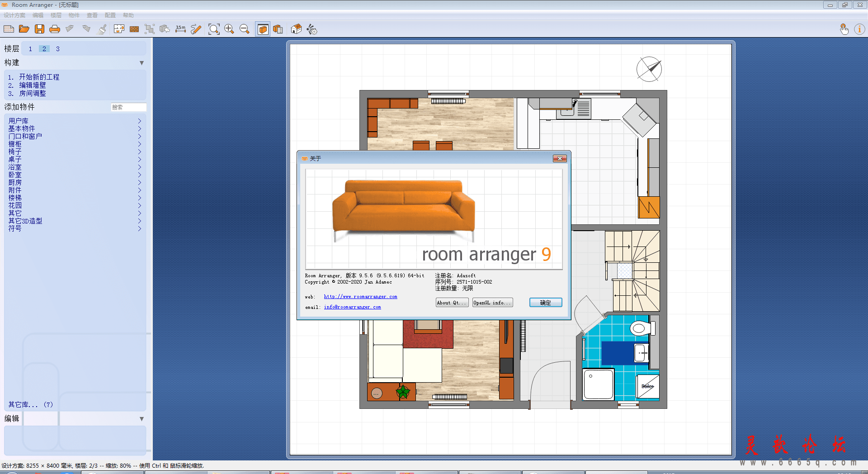This screenshot has width=868, height=474.
Task: Click About Qt button in dialog
Action: (x=452, y=303)
